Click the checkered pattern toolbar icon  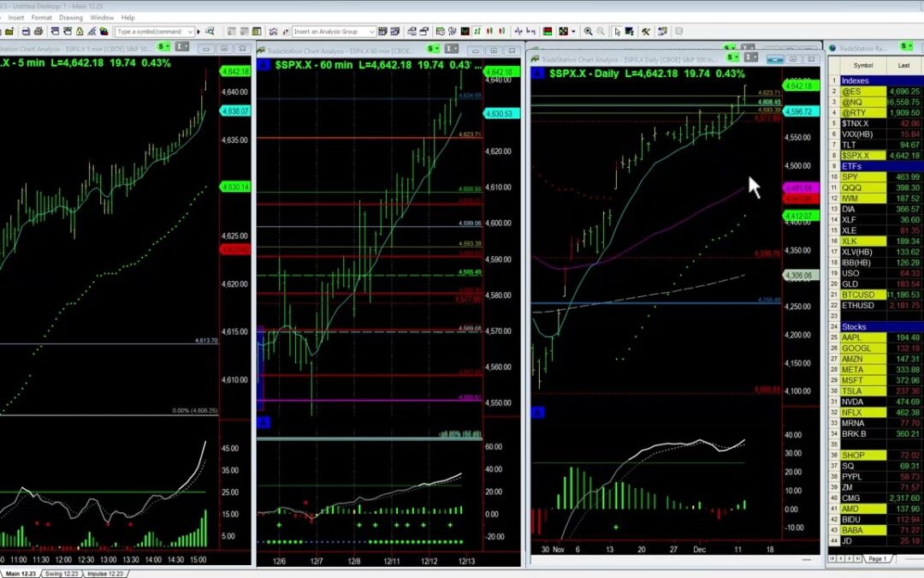click(x=563, y=32)
